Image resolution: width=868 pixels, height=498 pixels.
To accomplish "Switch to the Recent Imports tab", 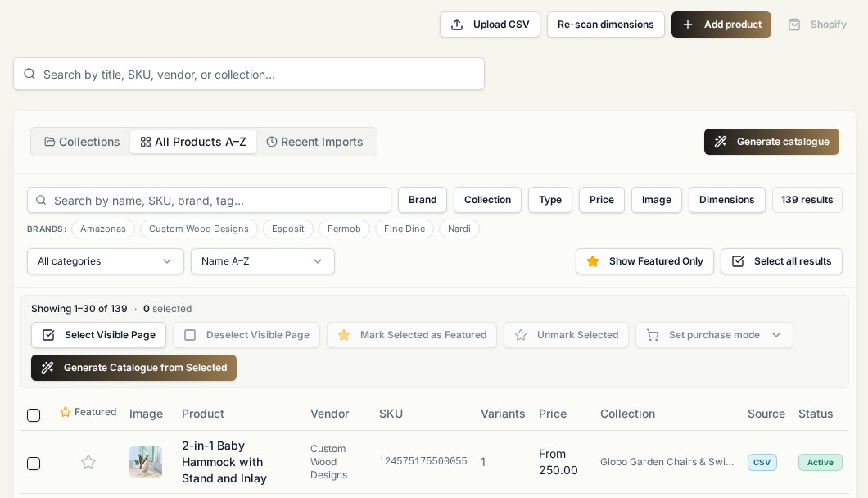I will (x=315, y=142).
